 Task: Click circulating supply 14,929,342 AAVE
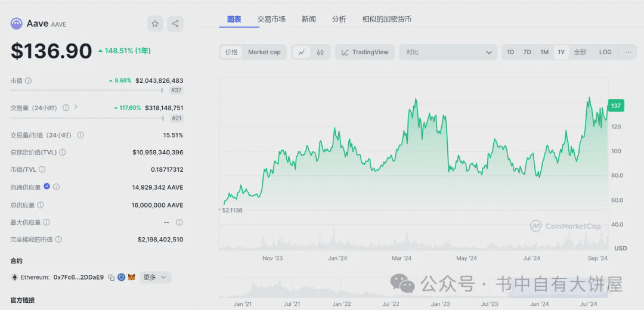[x=157, y=187]
